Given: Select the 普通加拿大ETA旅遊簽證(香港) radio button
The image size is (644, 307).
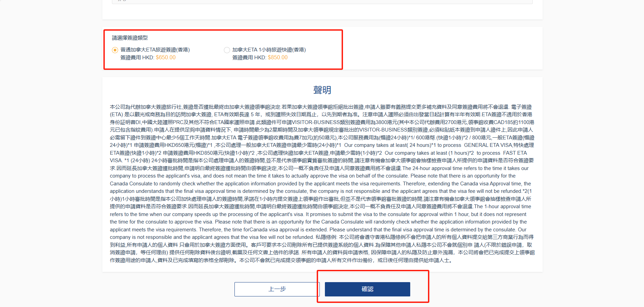Looking at the screenshot, I should [x=115, y=50].
